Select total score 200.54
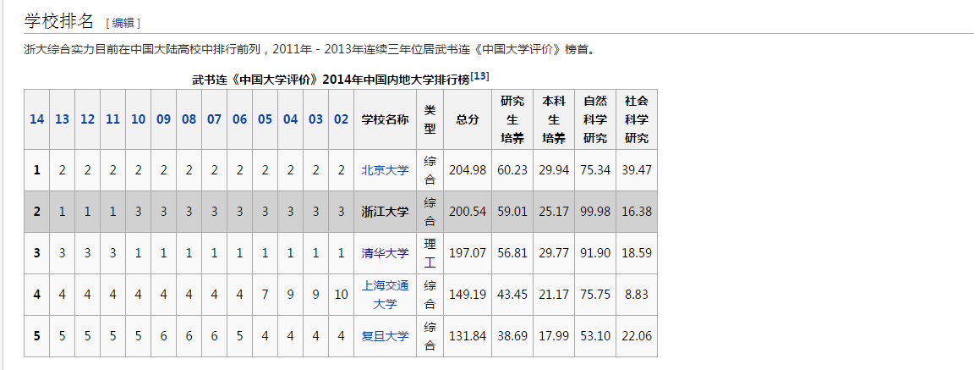The width and height of the screenshot is (980, 370). (x=468, y=212)
